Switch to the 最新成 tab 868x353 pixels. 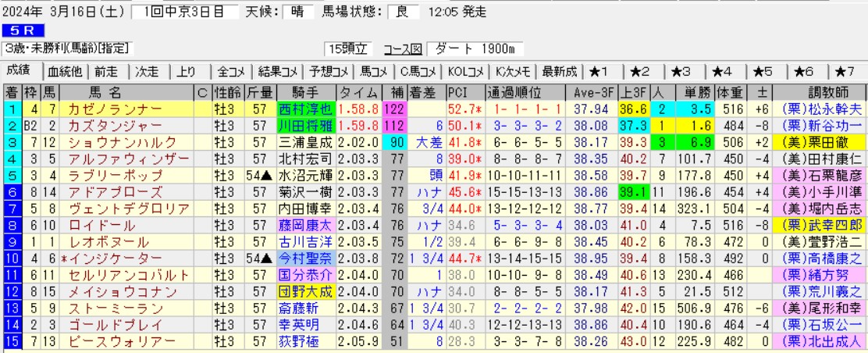coord(559,72)
